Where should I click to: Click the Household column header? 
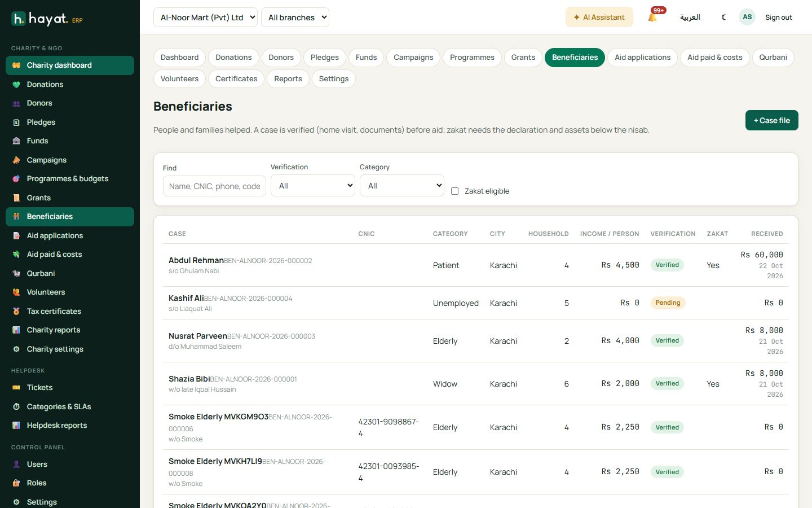point(548,234)
